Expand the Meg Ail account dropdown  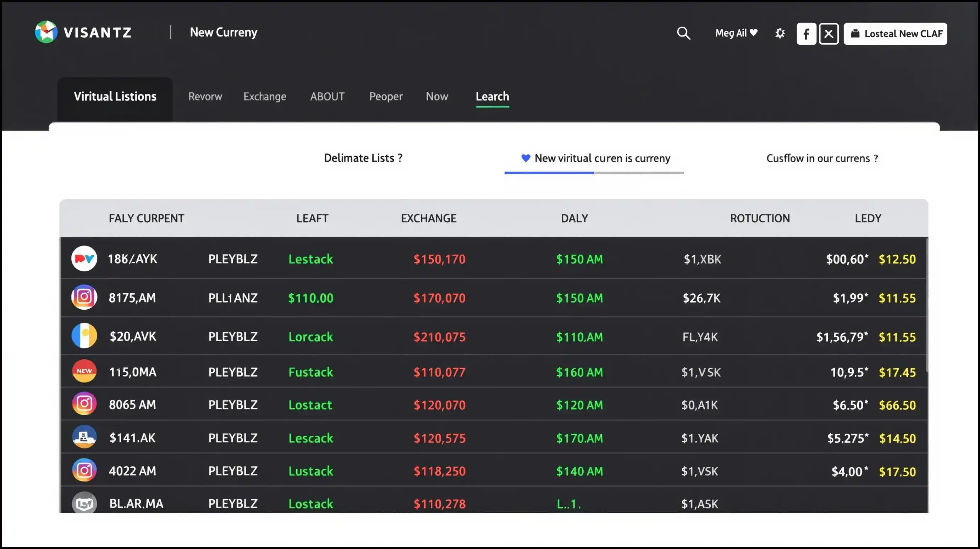(736, 33)
